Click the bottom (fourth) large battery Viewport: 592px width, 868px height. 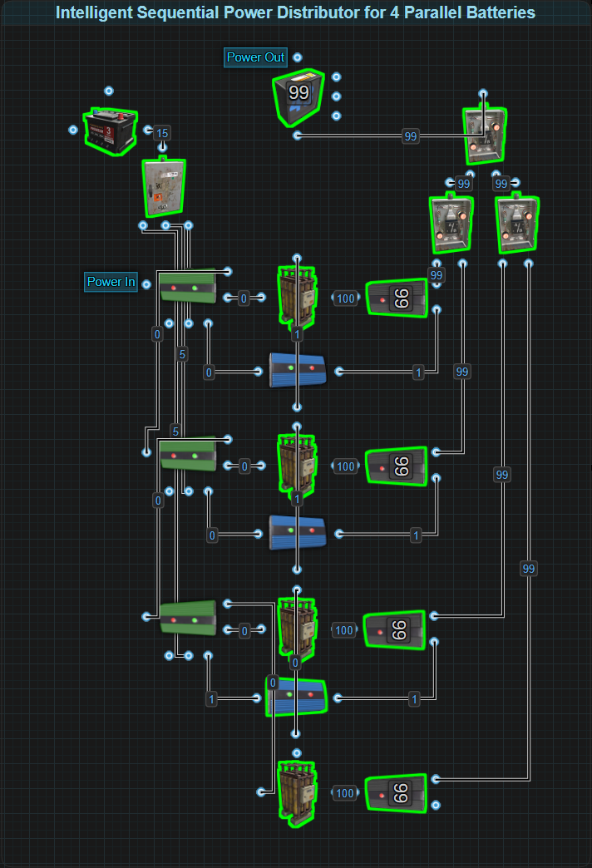(298, 794)
